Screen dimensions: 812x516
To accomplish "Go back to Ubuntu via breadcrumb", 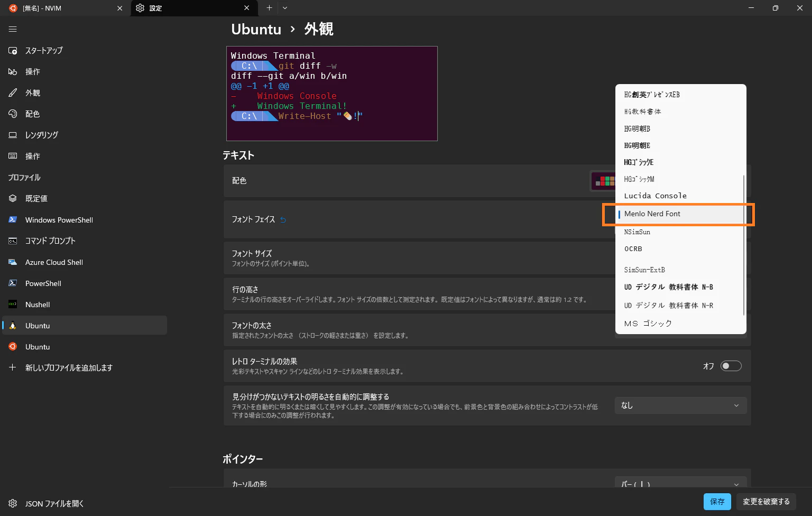I will coord(256,29).
